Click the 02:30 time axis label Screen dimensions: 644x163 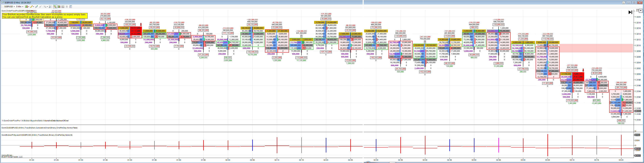[x=376, y=160]
